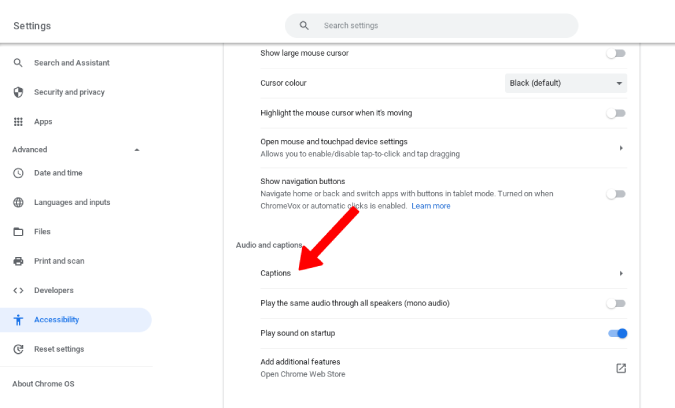Go to Security and privacy section

pyautogui.click(x=69, y=92)
